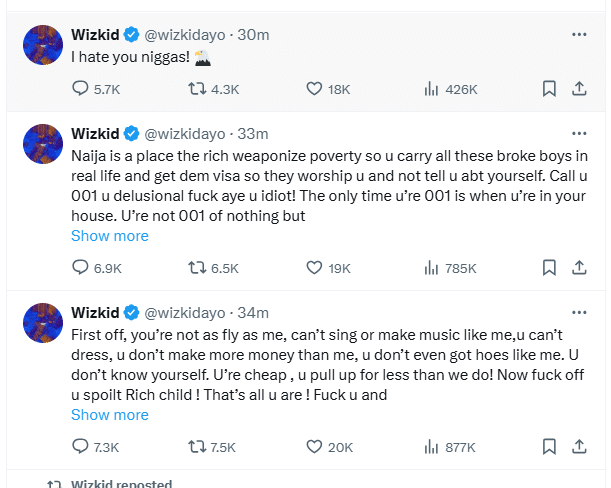Screen dimensions: 611x488
Task: Like the tweet with 19K likes
Action: point(316,268)
